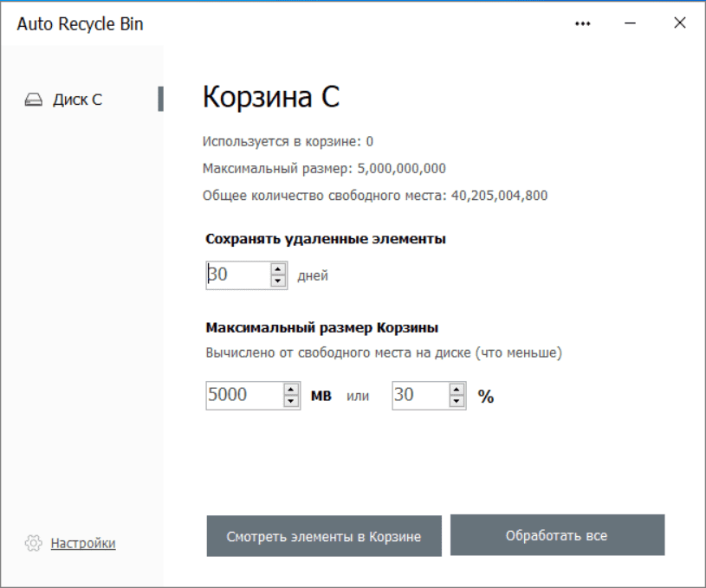Decrease the percent of free space

click(457, 401)
